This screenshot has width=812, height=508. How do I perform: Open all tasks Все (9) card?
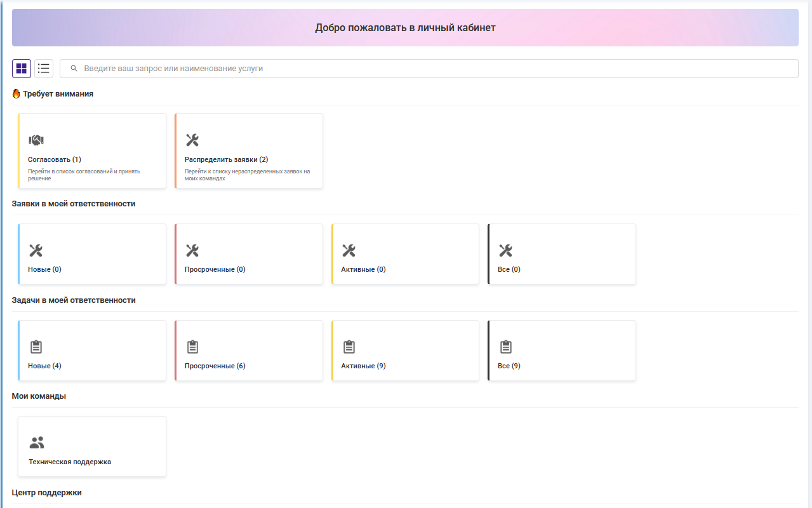click(561, 351)
